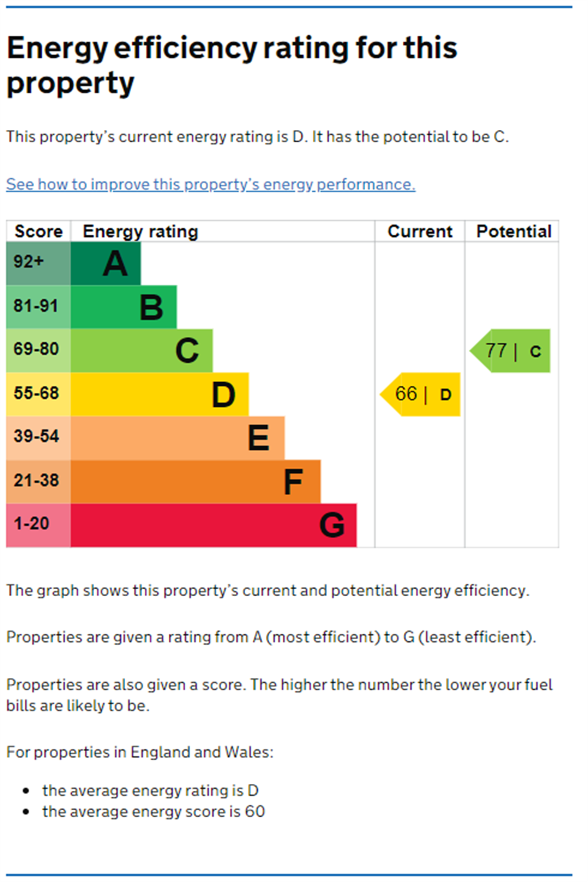The image size is (588, 882).
Task: Click the current 66 D arrow marker
Action: pos(420,394)
